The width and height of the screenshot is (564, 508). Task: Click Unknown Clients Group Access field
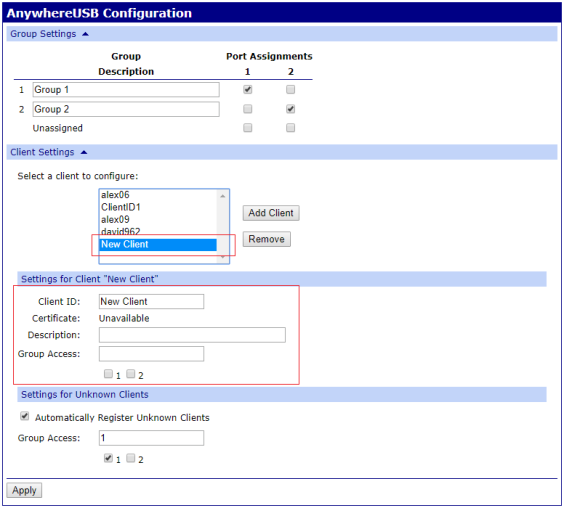click(x=151, y=438)
